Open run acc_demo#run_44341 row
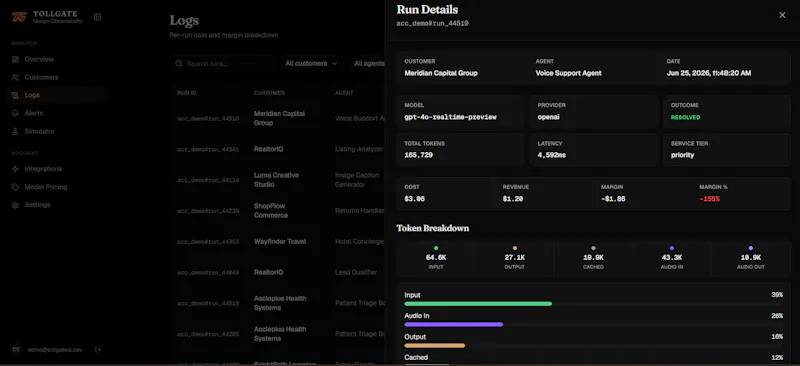The height and width of the screenshot is (366, 800). pos(278,150)
